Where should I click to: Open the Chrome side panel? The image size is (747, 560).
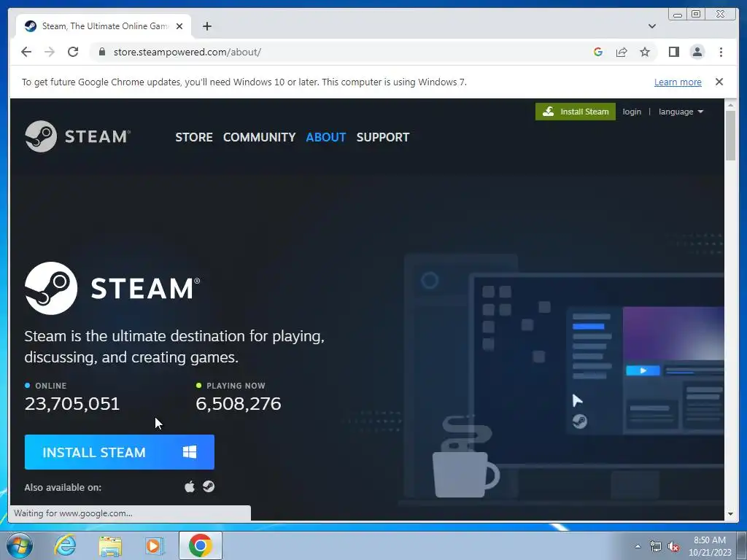coord(673,52)
